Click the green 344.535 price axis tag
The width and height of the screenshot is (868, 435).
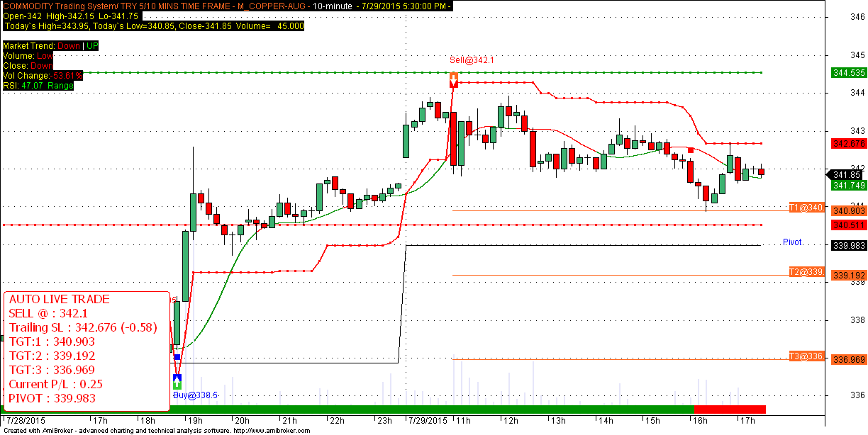[847, 73]
